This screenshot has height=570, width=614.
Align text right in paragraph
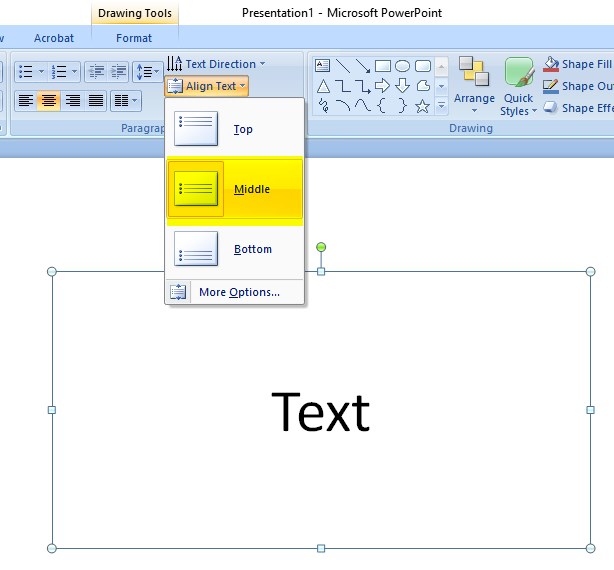point(72,101)
